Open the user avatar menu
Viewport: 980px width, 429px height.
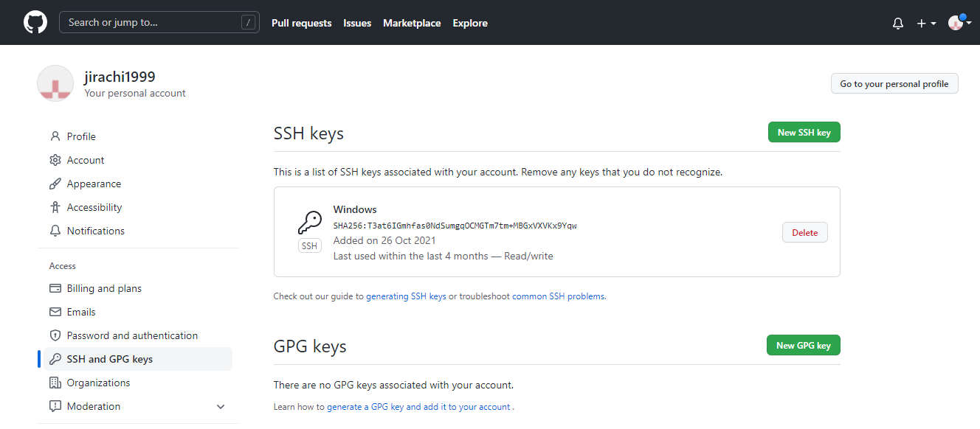[956, 23]
